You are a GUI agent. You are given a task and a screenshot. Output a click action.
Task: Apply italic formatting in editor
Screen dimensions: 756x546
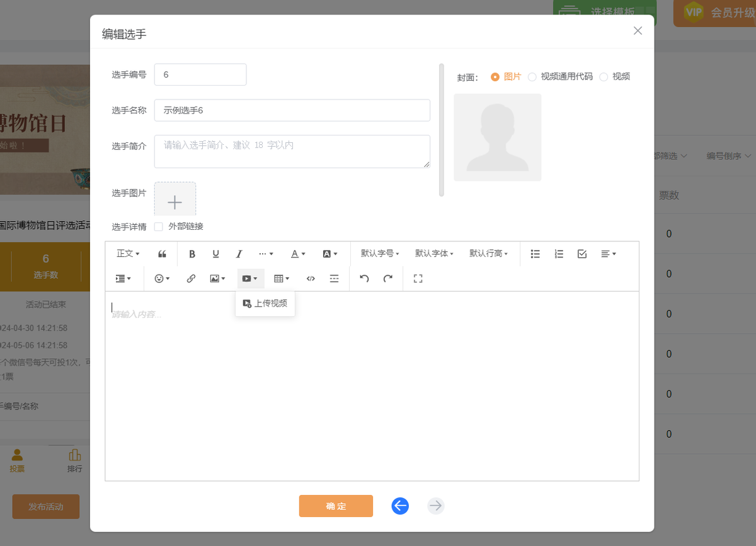(239, 254)
